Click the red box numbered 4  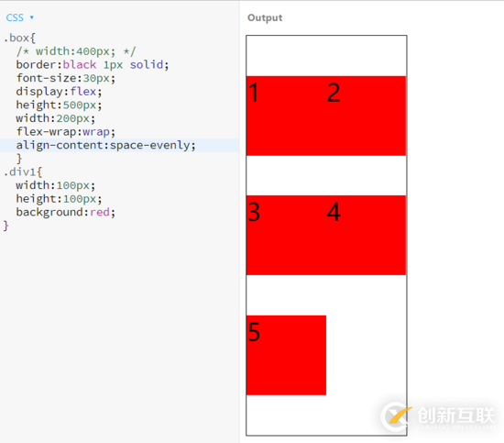coord(367,235)
